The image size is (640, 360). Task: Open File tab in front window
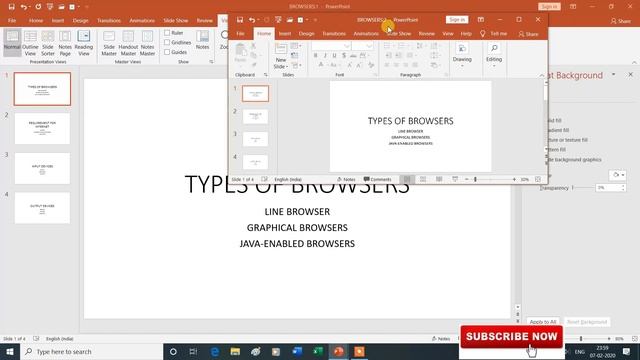click(240, 33)
